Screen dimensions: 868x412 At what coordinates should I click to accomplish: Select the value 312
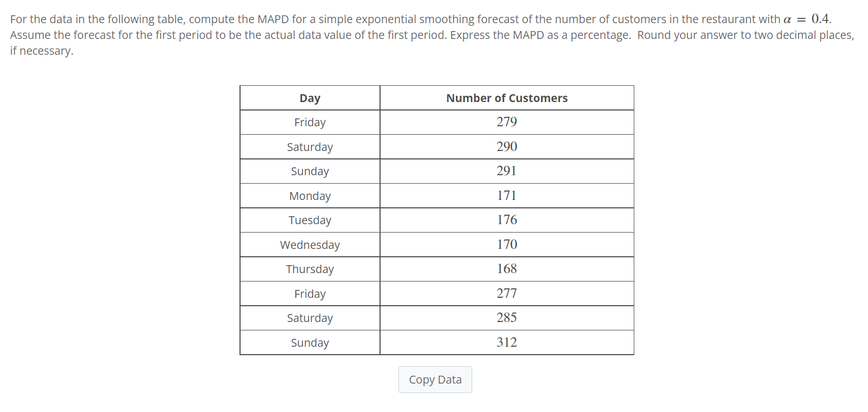pyautogui.click(x=507, y=342)
